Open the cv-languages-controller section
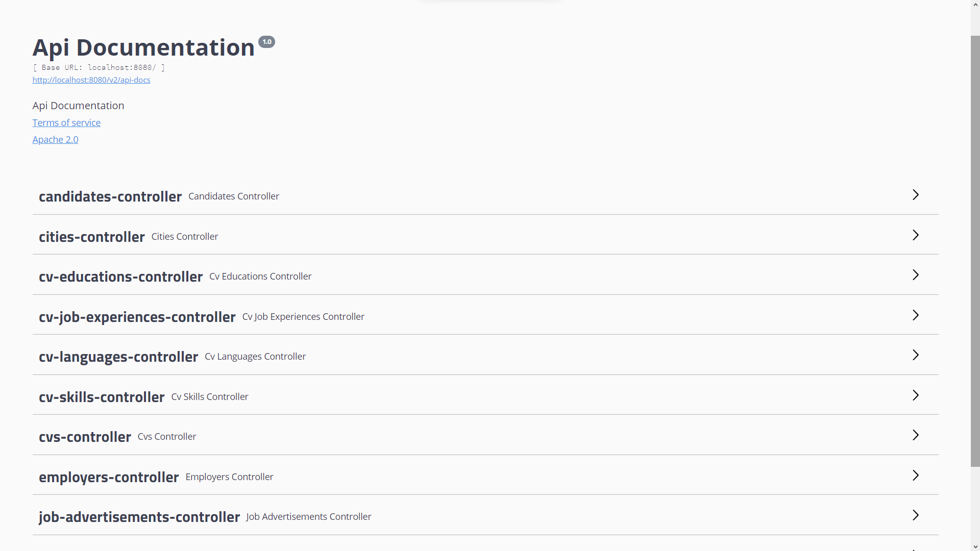This screenshot has width=980, height=551. [915, 355]
